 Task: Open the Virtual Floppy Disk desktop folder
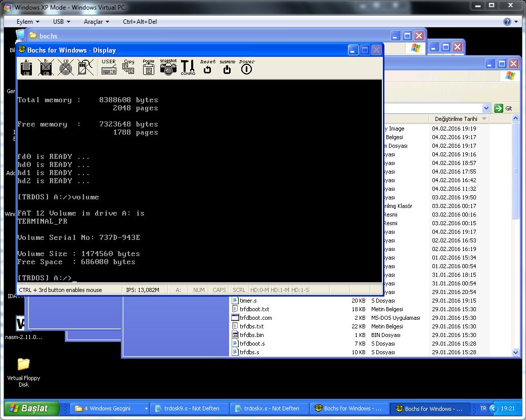click(23, 372)
